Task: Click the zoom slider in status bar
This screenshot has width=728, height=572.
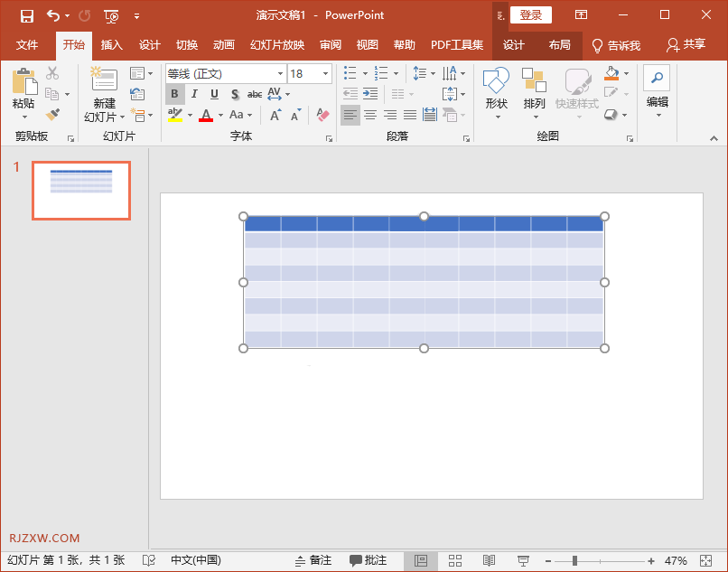Action: coord(575,561)
